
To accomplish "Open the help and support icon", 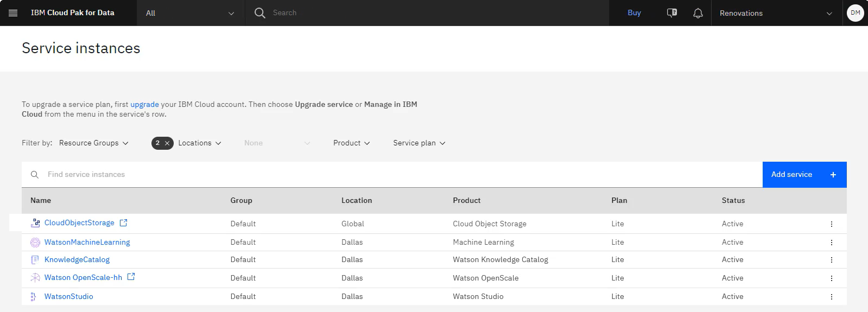I will click(x=672, y=13).
